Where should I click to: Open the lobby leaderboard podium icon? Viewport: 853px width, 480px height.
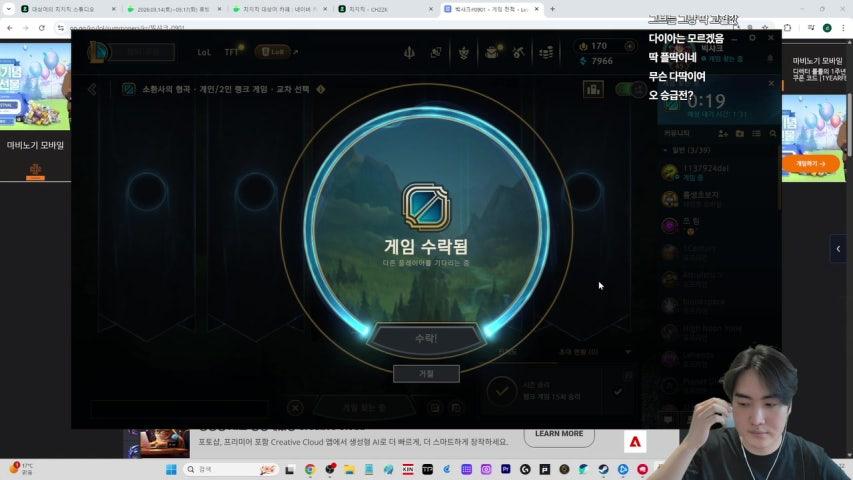593,89
